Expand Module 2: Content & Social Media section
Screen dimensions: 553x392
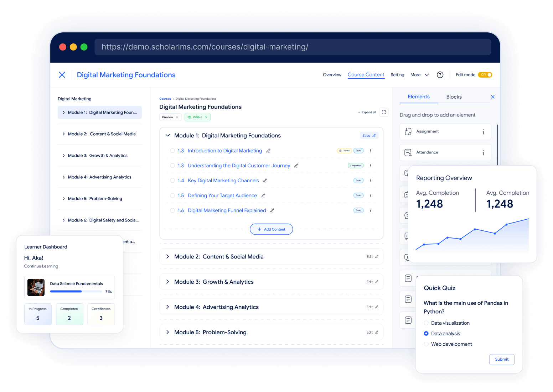click(x=168, y=257)
